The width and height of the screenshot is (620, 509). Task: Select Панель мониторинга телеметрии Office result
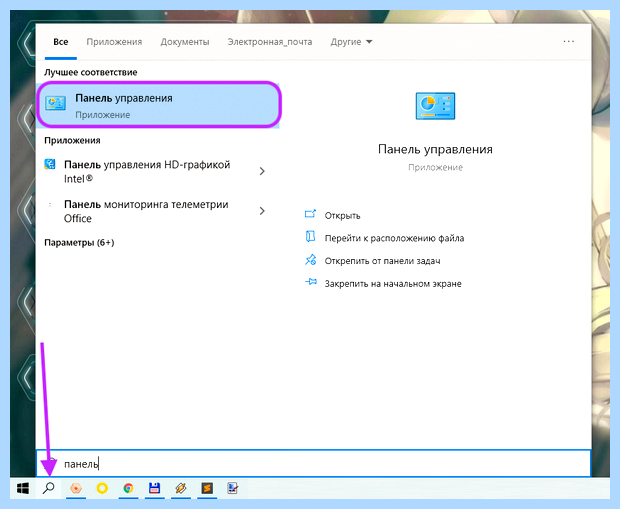click(146, 211)
